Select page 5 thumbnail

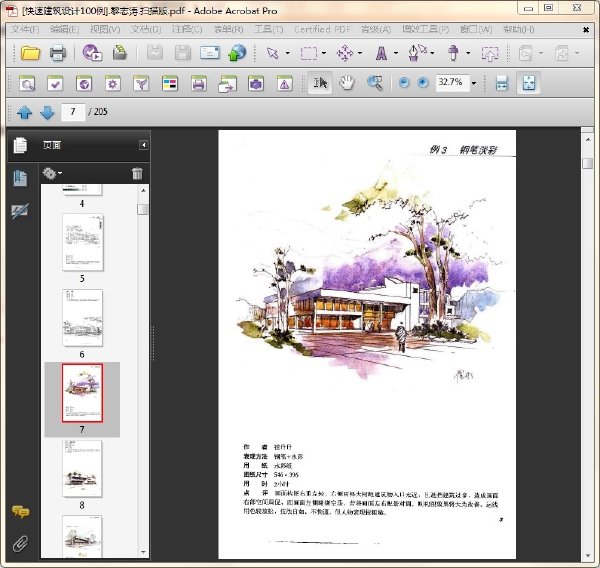(x=83, y=242)
